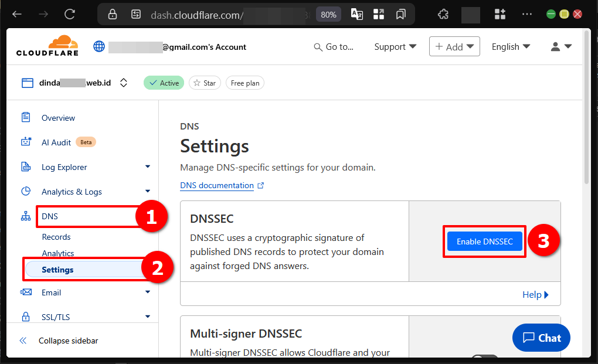Click the Email envelope icon
This screenshot has width=598, height=364.
[26, 292]
